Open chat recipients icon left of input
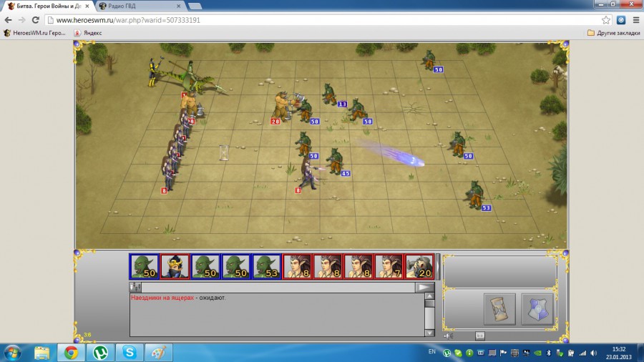 pos(135,287)
